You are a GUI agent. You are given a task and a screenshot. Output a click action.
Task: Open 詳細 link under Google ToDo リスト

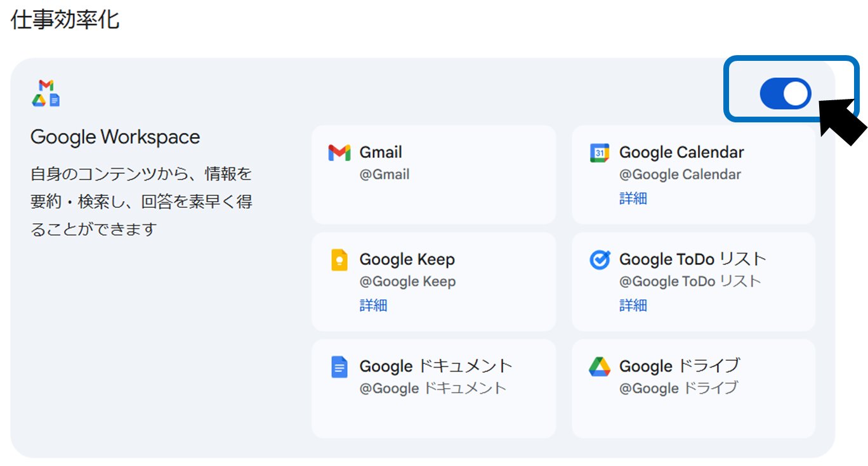[633, 306]
